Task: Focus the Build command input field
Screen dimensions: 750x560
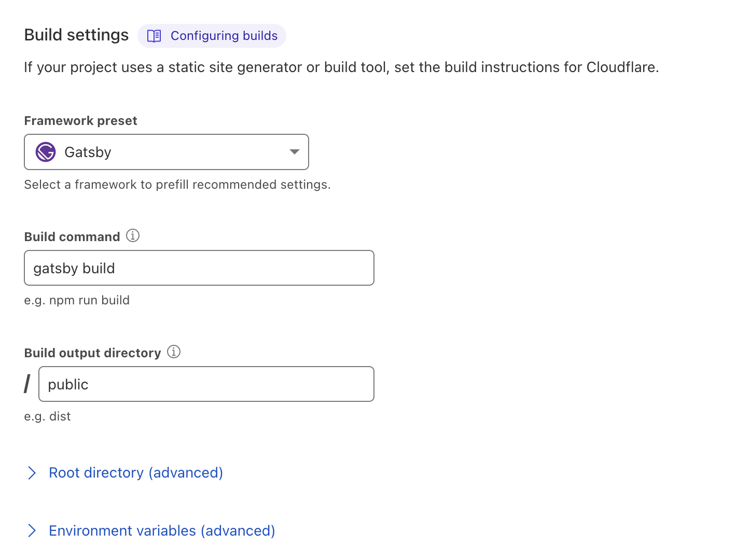Action: pyautogui.click(x=199, y=268)
